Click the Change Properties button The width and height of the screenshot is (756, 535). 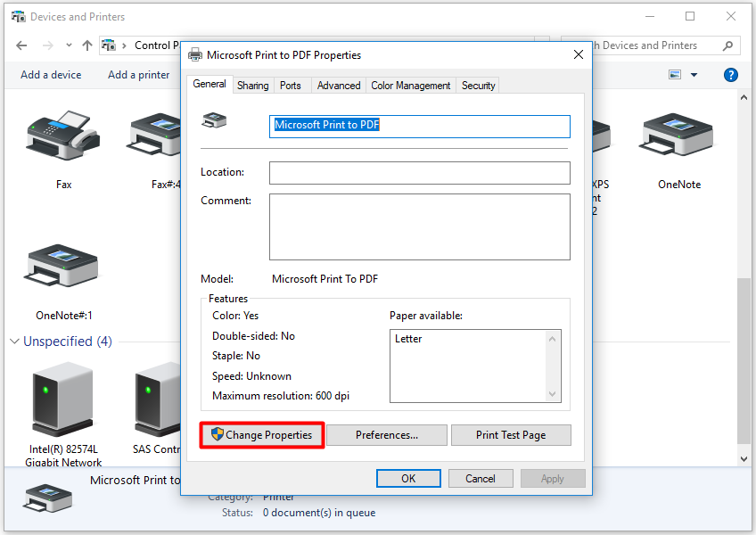[x=262, y=435]
